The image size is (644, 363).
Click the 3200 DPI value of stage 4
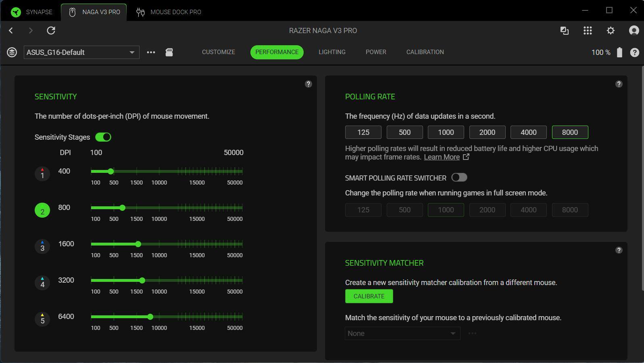66,280
